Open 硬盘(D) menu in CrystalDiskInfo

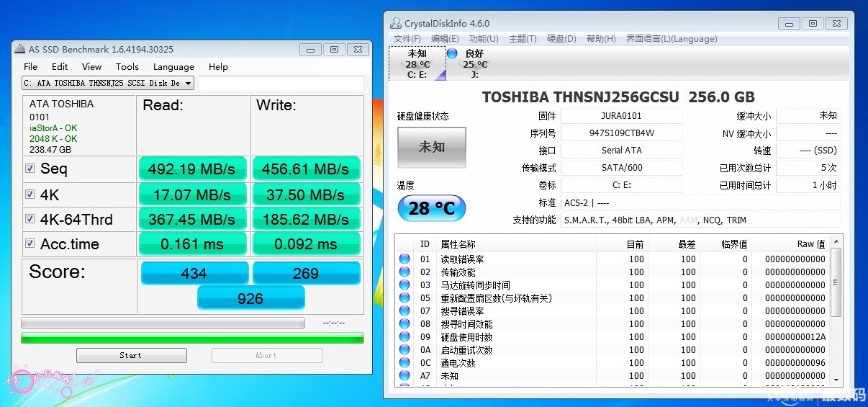tap(561, 39)
